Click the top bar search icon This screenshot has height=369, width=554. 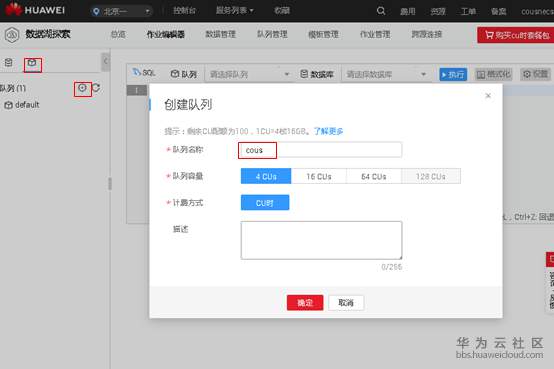point(381,11)
